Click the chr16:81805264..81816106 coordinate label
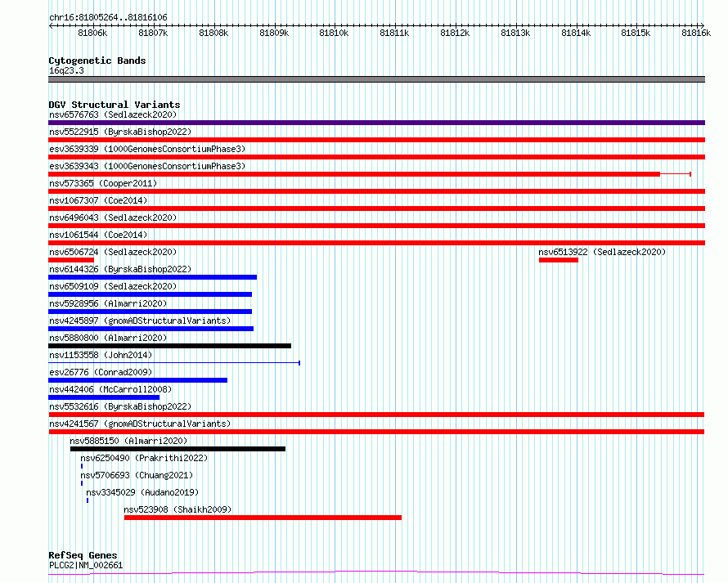 [x=108, y=17]
